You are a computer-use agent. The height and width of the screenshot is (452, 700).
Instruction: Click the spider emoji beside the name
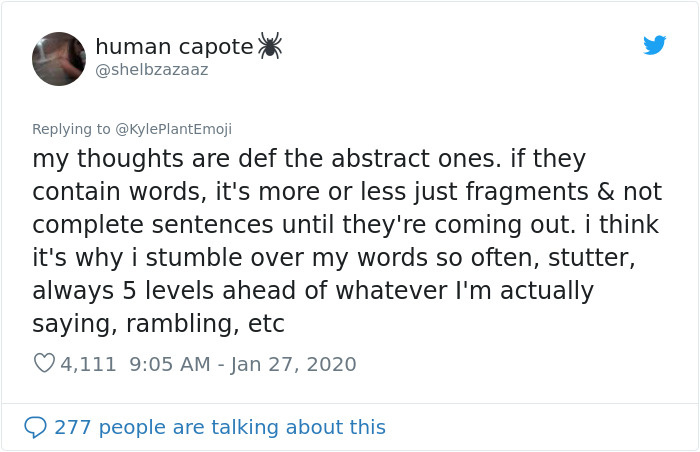click(x=270, y=45)
